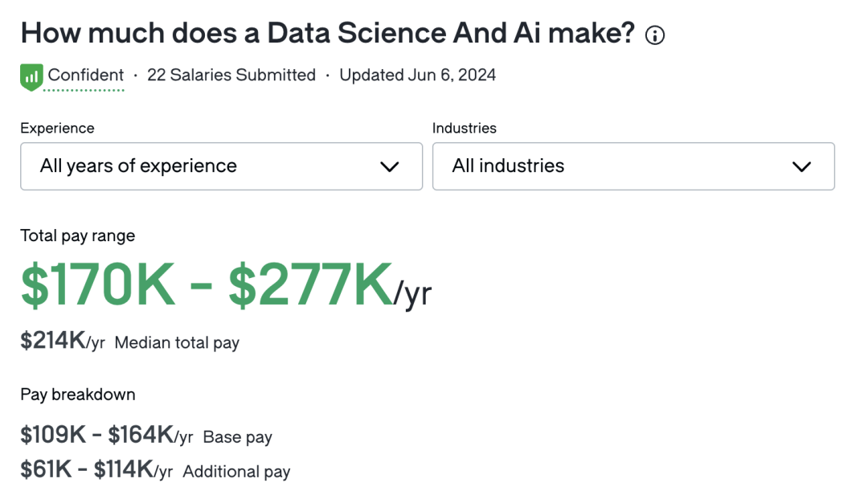Screen dimensions: 868x495
Task: Click the 'Updated Jun 6, 2024' text
Action: coord(417,76)
